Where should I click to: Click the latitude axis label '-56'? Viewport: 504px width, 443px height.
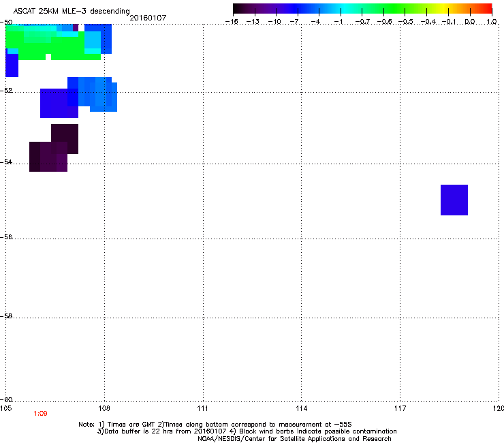tap(6, 236)
